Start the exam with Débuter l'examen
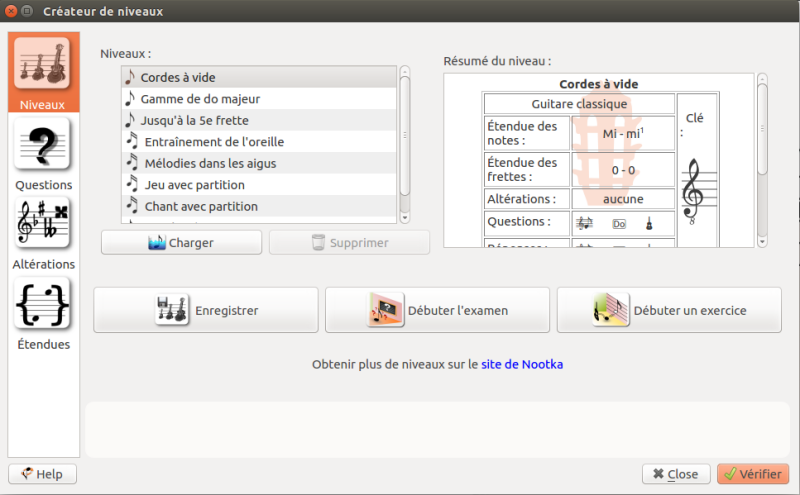The height and width of the screenshot is (495, 800). click(437, 310)
